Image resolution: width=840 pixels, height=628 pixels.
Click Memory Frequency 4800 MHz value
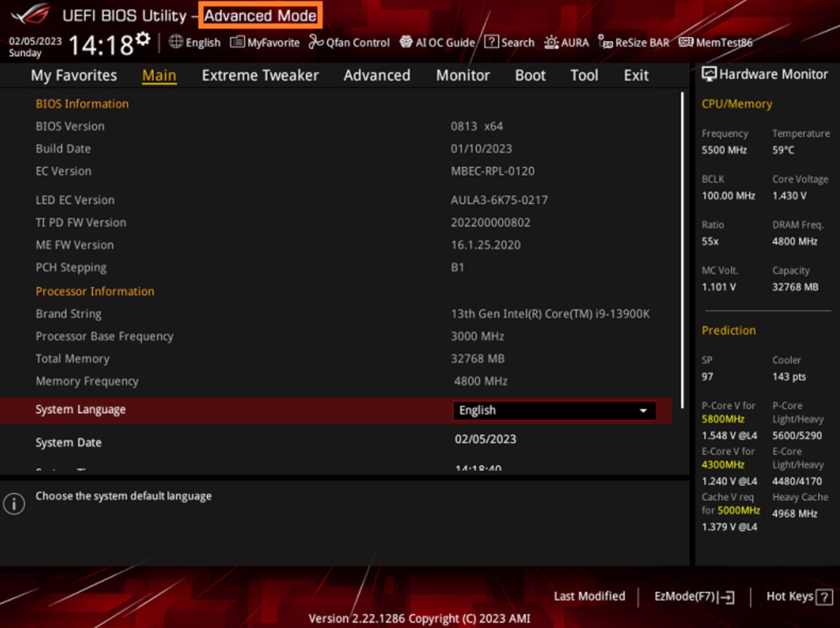480,381
